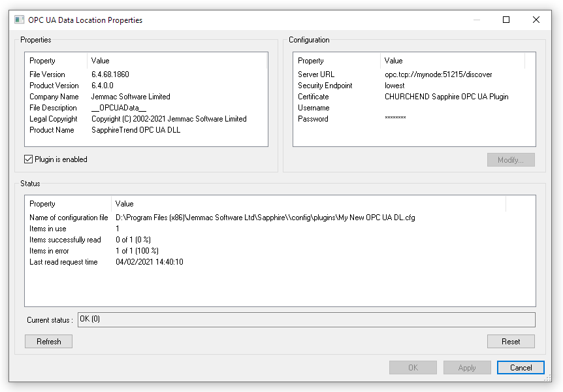Viewport: 563px width, 392px height.
Task: Click the Reset status button
Action: click(511, 341)
